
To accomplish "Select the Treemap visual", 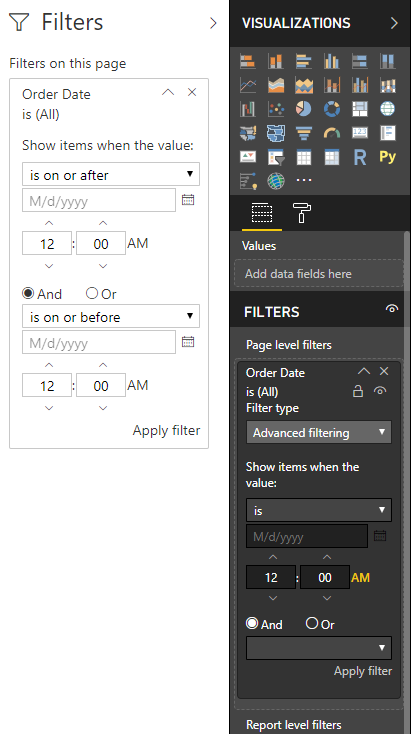I will coord(360,109).
